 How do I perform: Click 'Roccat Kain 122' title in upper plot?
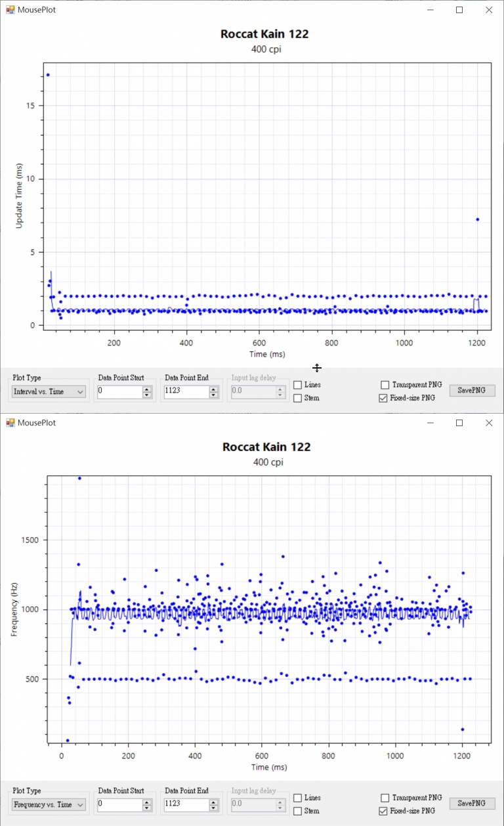265,34
